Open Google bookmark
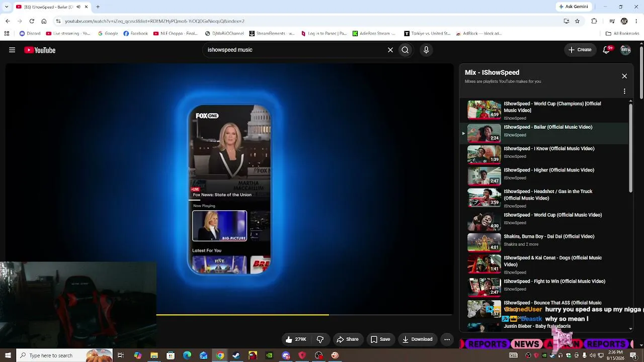The image size is (644, 362). click(108, 34)
